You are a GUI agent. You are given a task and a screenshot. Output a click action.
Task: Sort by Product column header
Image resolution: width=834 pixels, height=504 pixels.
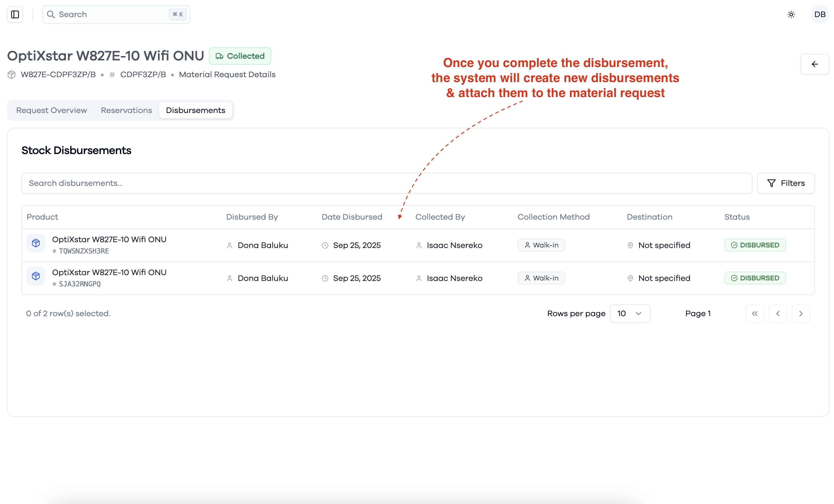click(42, 217)
